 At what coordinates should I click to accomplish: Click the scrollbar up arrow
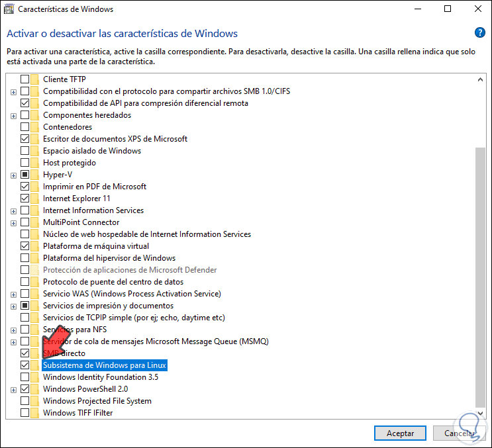click(x=480, y=79)
